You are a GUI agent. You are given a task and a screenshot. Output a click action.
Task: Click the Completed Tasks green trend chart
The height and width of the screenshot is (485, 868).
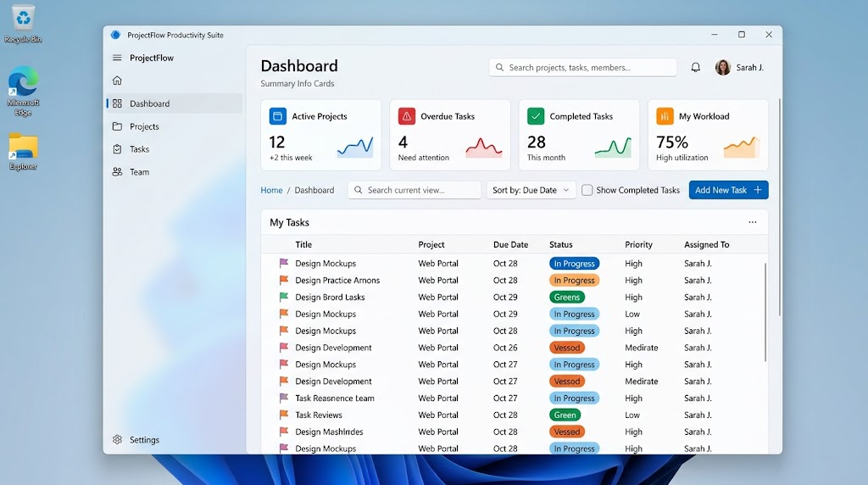[x=613, y=148]
